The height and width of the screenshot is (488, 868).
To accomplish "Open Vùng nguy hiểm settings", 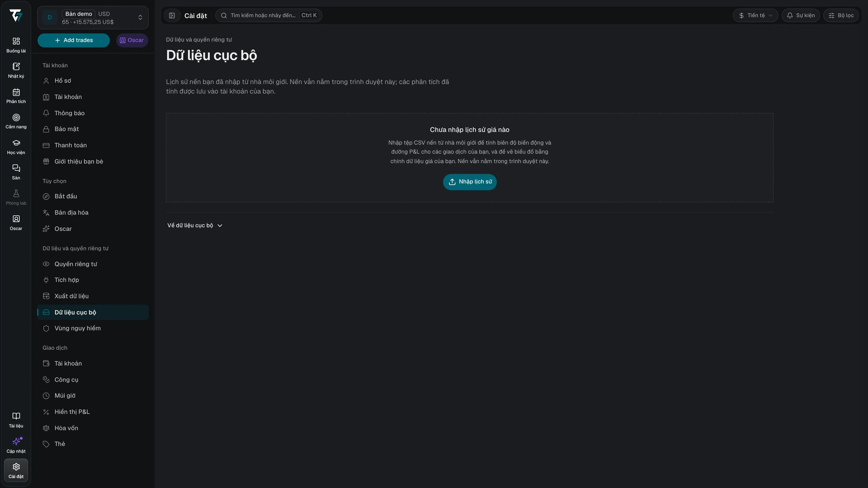I will click(x=93, y=328).
